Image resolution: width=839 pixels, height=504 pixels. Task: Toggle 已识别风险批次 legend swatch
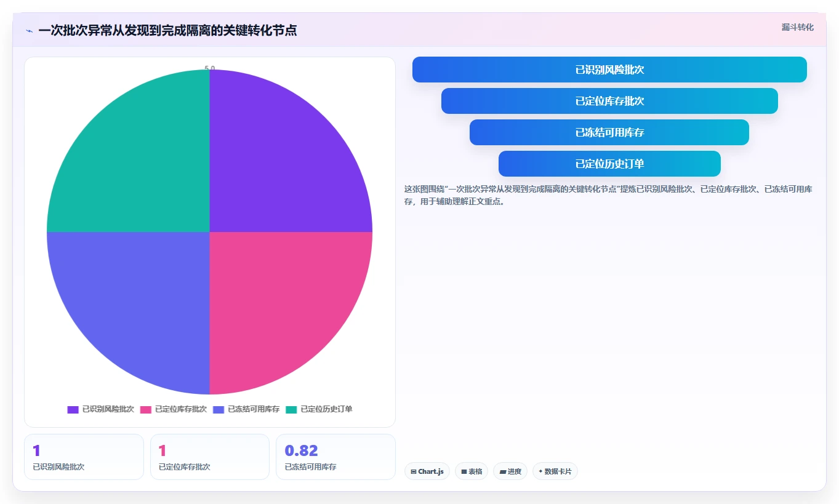pos(73,409)
